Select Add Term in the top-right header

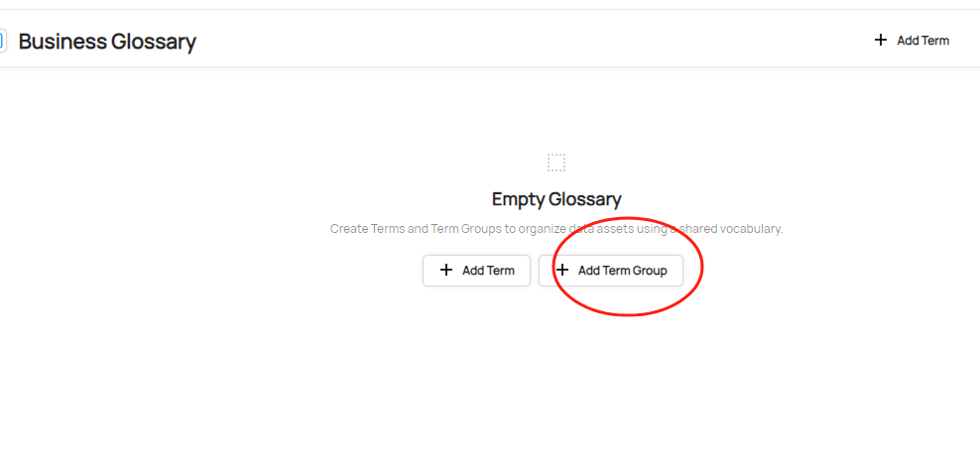tap(912, 41)
